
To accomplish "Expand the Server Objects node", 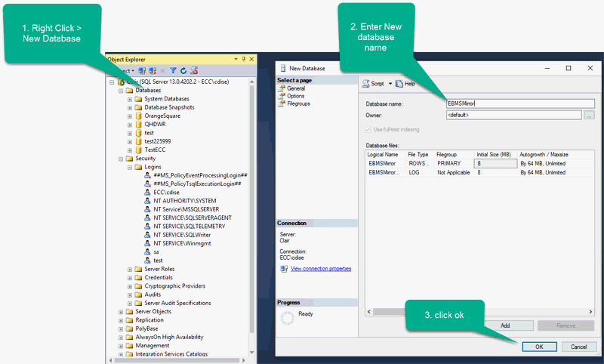I will [121, 311].
